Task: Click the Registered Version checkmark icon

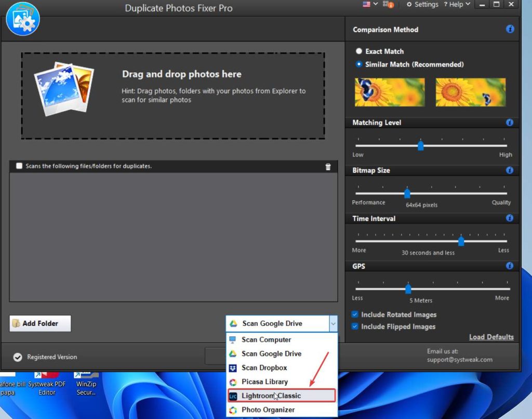Action: [18, 357]
